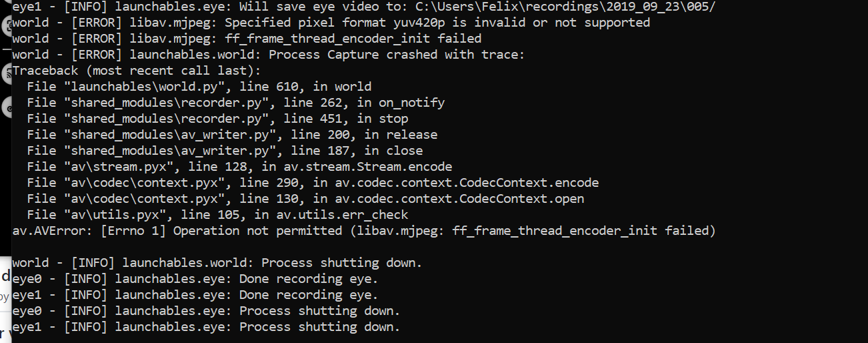Click the av\utils.pyx err_check entry
The image size is (868, 343).
click(x=217, y=215)
